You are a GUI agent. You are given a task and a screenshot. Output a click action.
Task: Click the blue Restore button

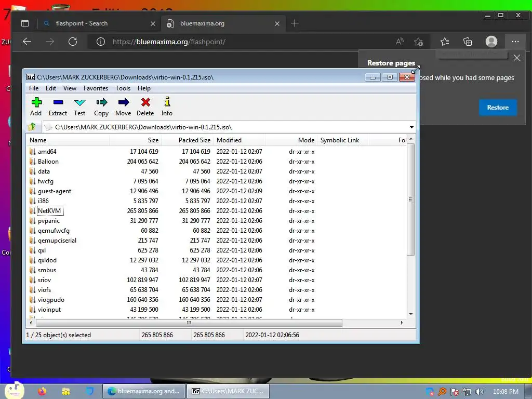coord(498,108)
